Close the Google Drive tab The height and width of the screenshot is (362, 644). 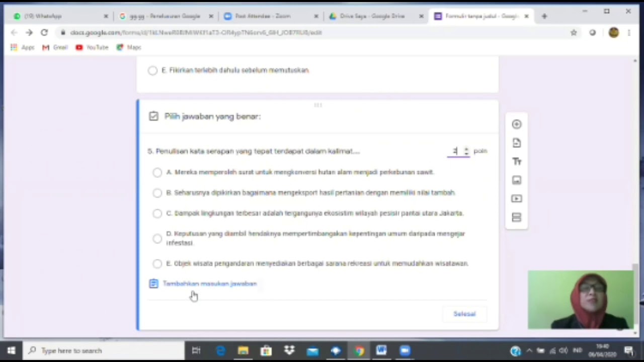421,16
